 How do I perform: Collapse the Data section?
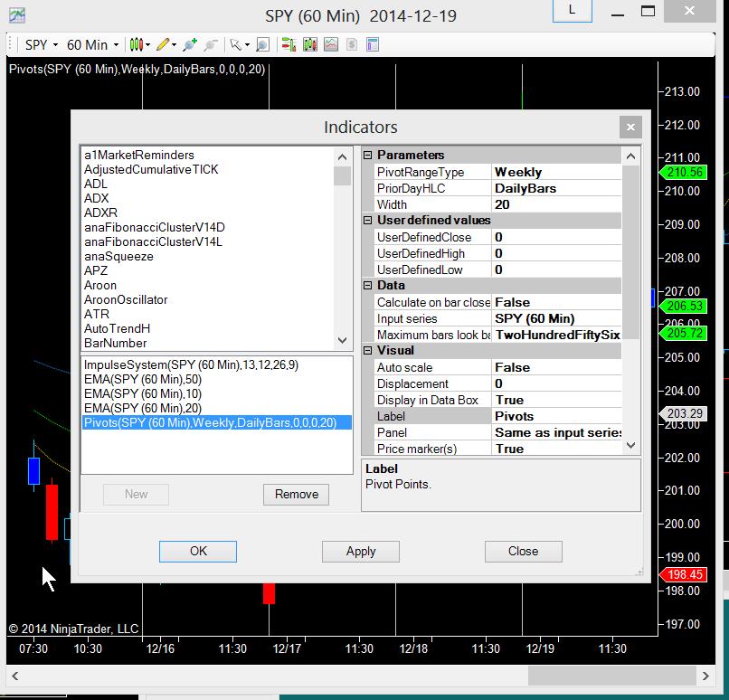[368, 286]
